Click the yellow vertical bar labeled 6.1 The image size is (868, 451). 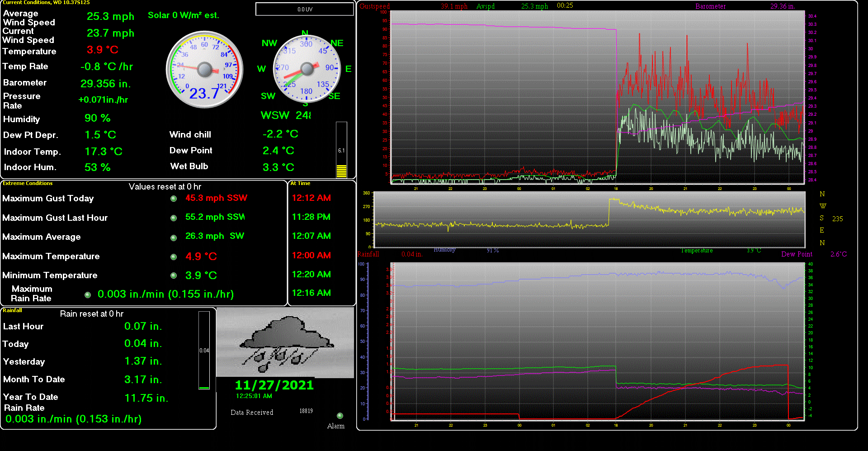(341, 150)
